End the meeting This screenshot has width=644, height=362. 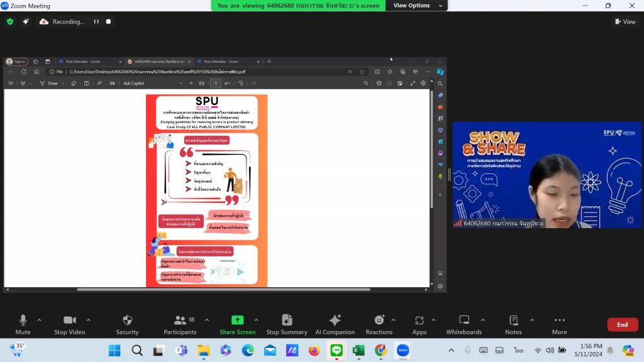tap(622, 325)
